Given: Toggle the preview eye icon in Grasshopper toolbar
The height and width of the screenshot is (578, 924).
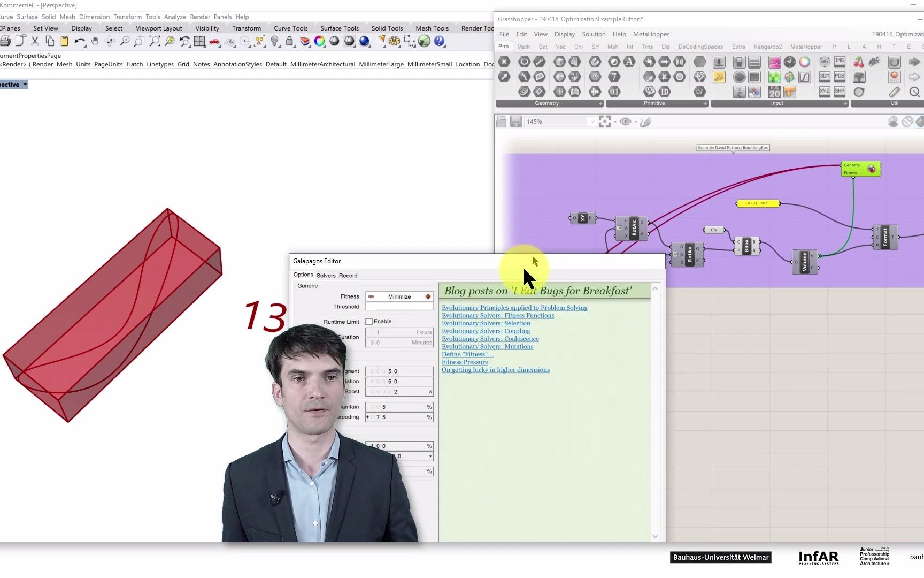Looking at the screenshot, I should (x=625, y=122).
